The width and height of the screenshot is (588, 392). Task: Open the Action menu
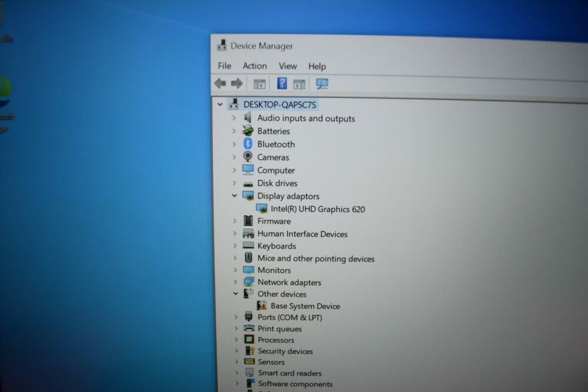(x=255, y=66)
